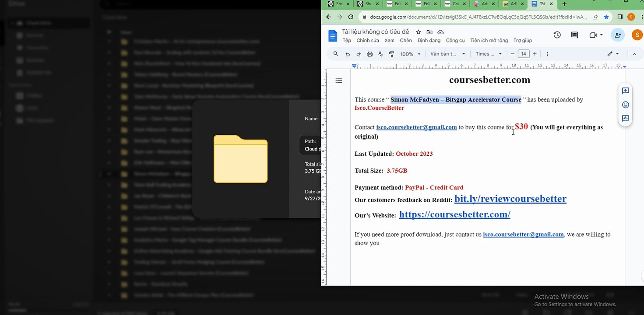Search the menus with the magnifier tool
The image size is (644, 315).
[336, 54]
